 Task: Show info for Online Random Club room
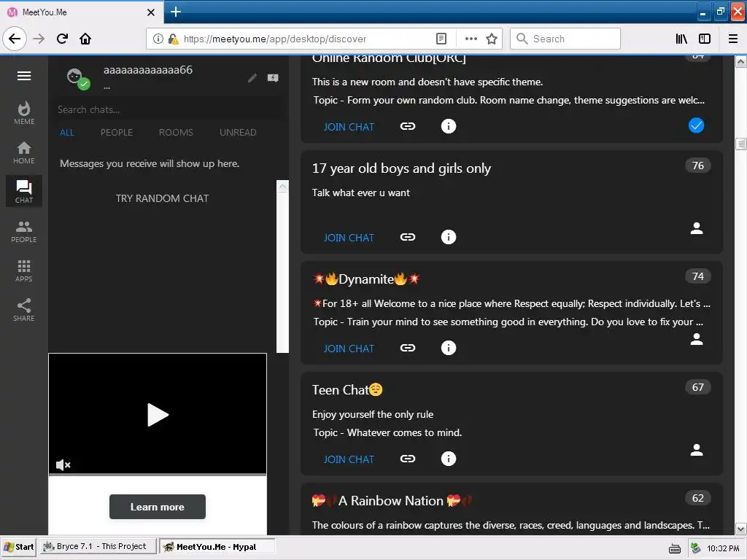[x=449, y=126]
